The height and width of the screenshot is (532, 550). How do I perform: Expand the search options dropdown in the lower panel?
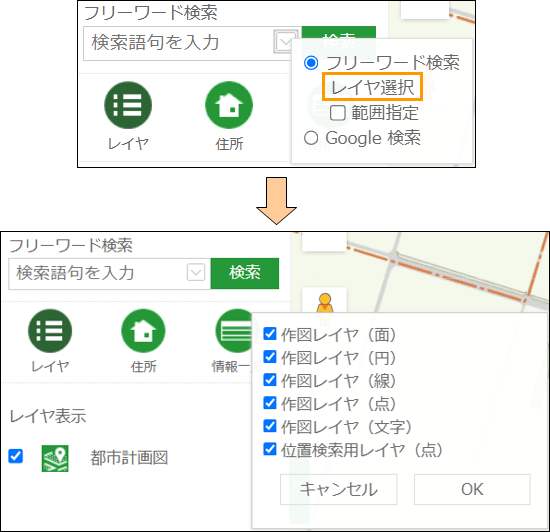[x=196, y=272]
